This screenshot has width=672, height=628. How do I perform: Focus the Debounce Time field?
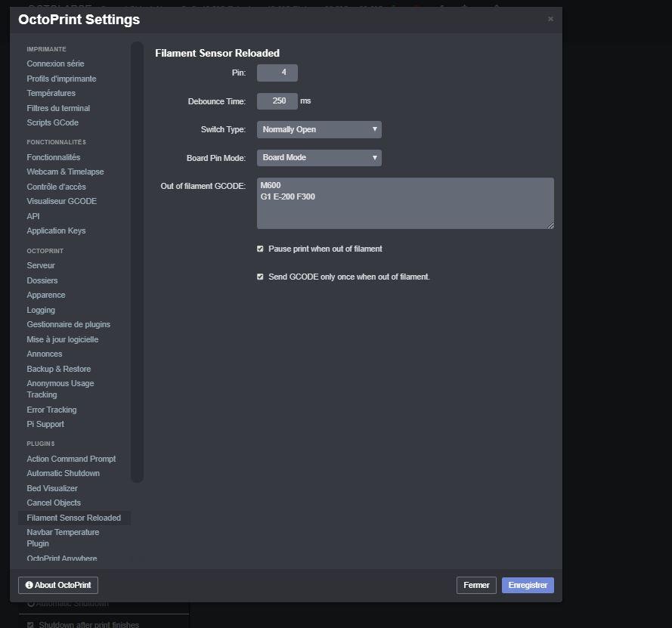point(277,101)
